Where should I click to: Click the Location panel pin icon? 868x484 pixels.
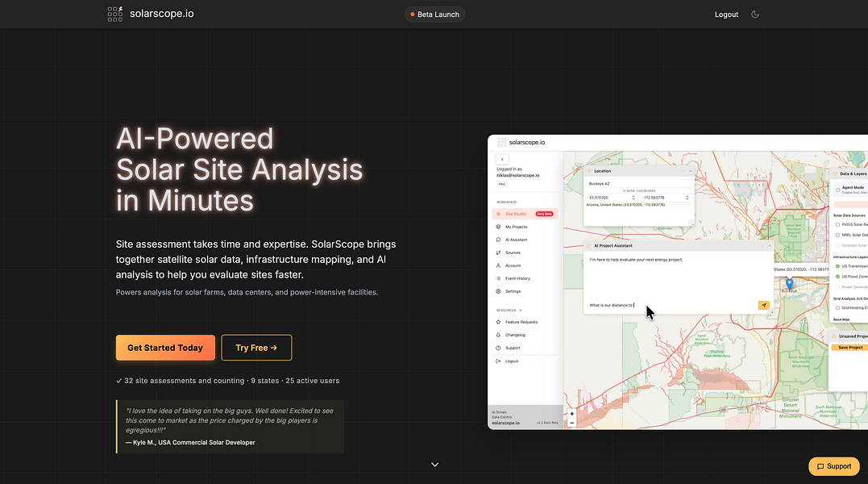589,171
